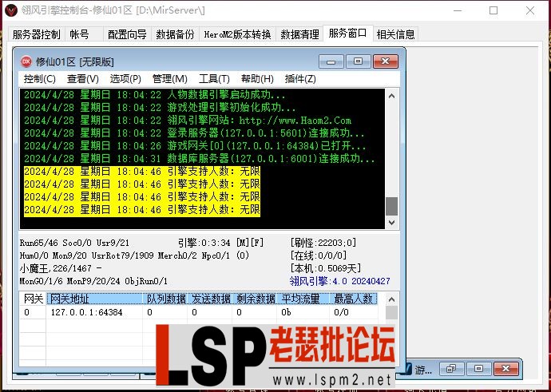This screenshot has width=551, height=392.
Task: Click the DX icon of 修仙01区 window
Action: [x=26, y=61]
